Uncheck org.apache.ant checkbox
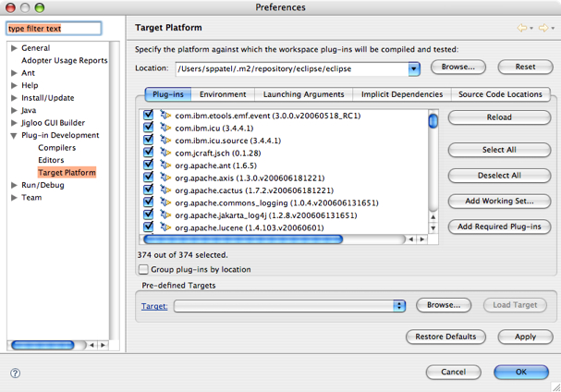The height and width of the screenshot is (392, 561). coord(148,165)
